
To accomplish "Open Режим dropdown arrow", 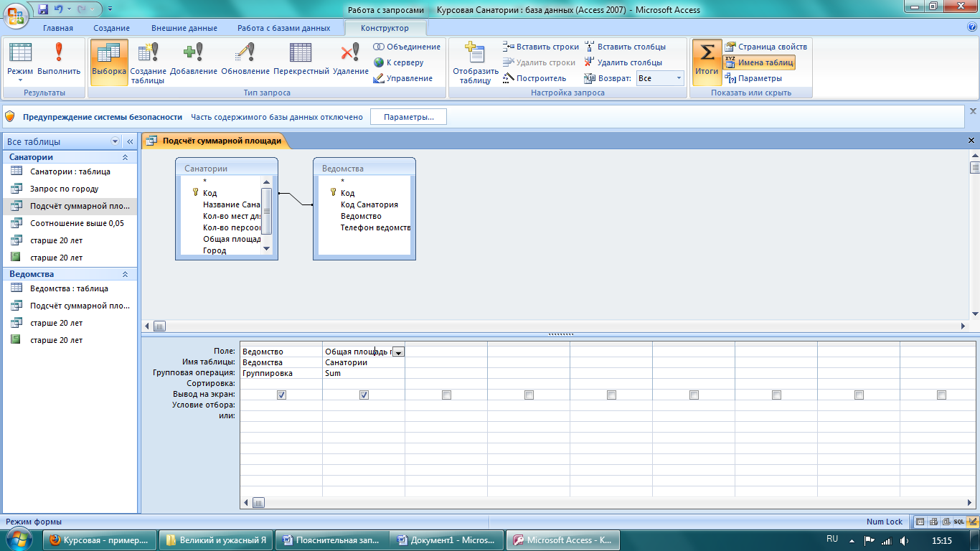I will tap(20, 80).
